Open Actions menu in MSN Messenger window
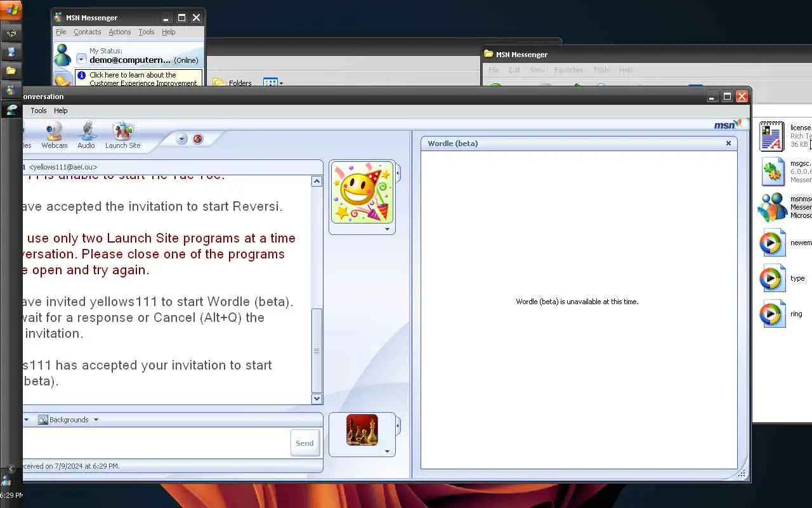The width and height of the screenshot is (812, 508). pyautogui.click(x=119, y=32)
